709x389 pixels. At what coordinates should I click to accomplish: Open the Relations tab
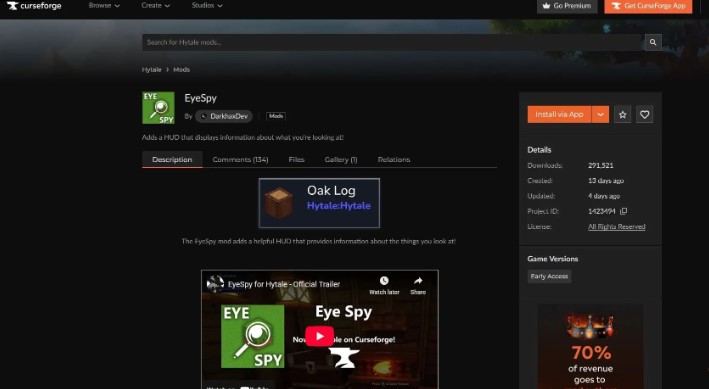(x=394, y=160)
